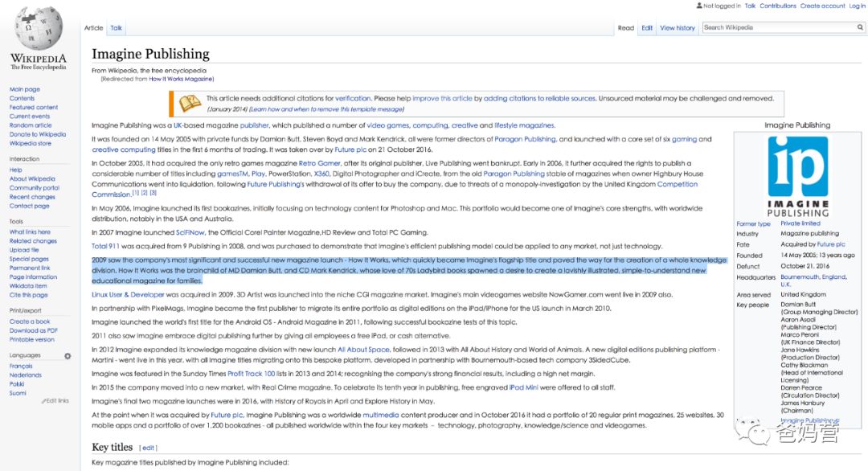Open About Wikipedia link
The image size is (868, 471).
(32, 178)
